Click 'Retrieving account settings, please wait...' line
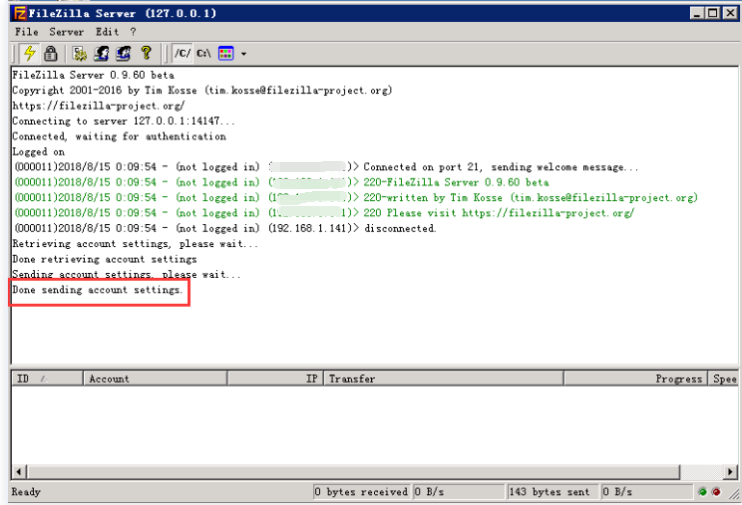 point(135,244)
